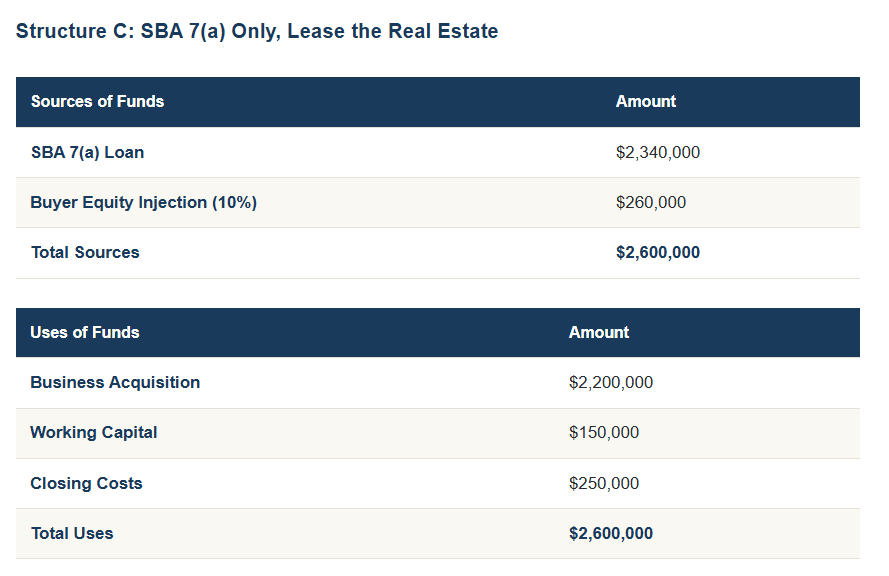
Task: Select the 'Total Sources' row label
Action: (85, 252)
